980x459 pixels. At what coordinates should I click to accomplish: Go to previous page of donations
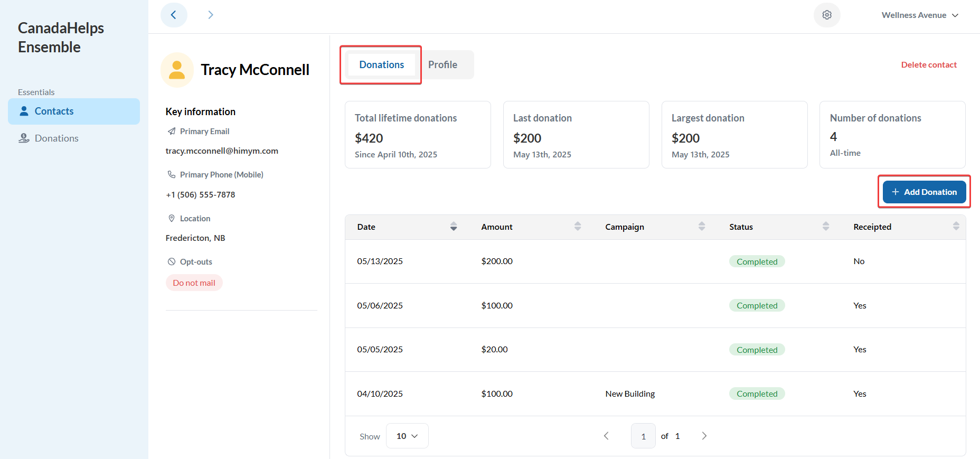click(606, 436)
